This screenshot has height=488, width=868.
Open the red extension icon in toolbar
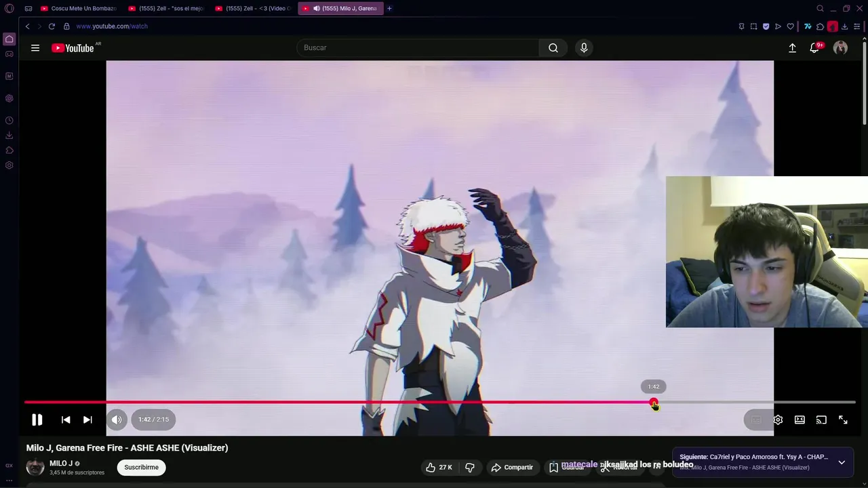pyautogui.click(x=832, y=26)
